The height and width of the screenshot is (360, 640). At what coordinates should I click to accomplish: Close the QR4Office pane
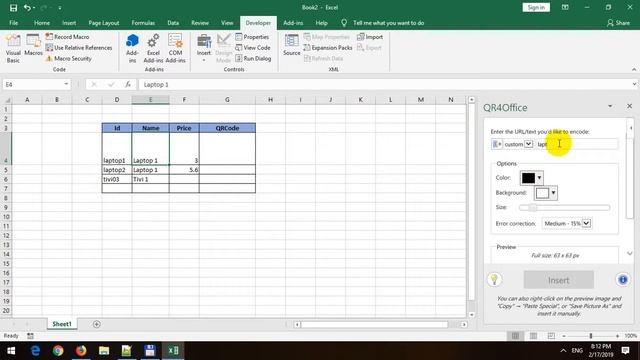click(629, 106)
